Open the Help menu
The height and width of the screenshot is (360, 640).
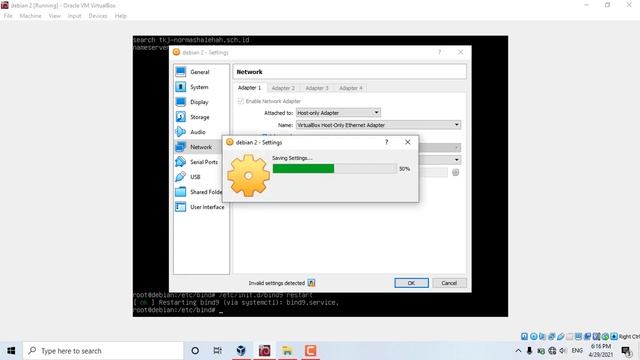[x=120, y=16]
